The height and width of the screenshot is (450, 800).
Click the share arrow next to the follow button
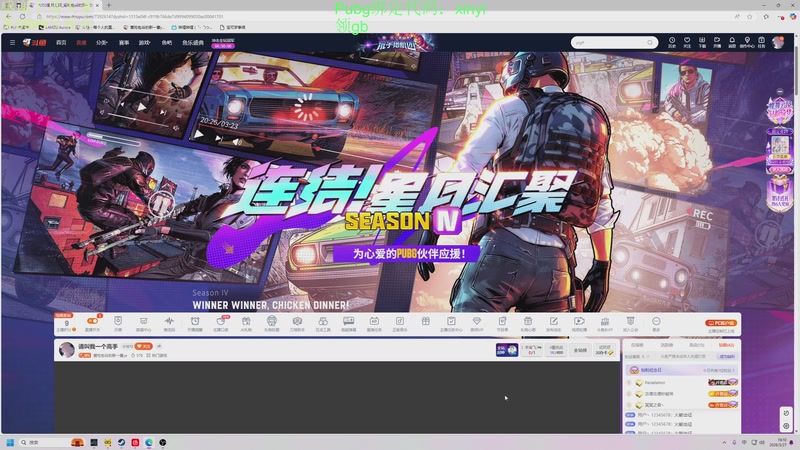coord(159,346)
